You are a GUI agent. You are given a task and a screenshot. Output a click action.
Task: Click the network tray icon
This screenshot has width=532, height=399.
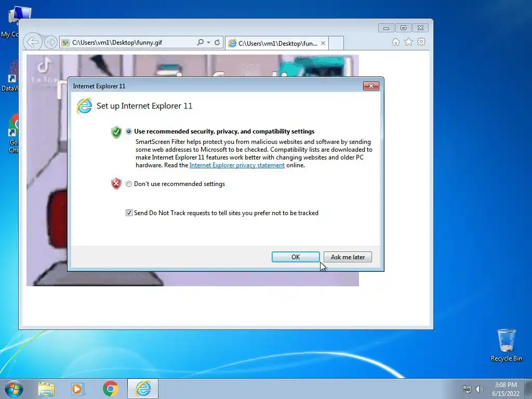[x=467, y=389]
